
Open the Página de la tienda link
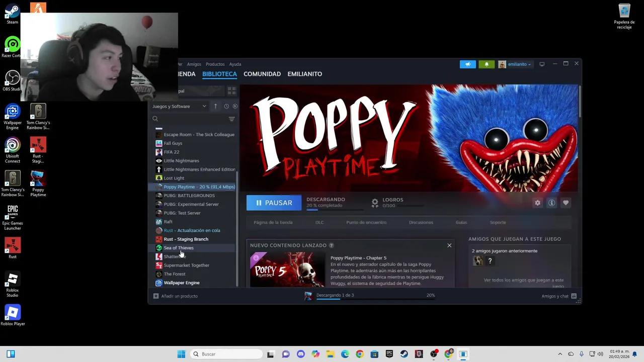[273, 222]
